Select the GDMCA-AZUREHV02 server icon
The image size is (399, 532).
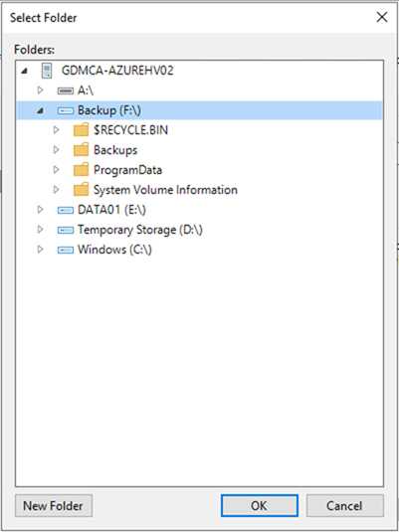(47, 71)
